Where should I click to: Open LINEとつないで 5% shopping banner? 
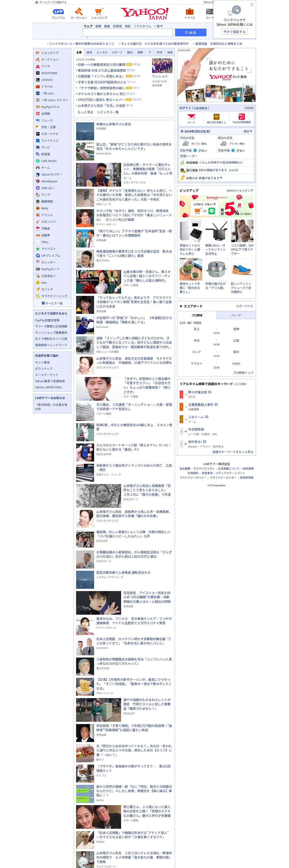(x=216, y=206)
